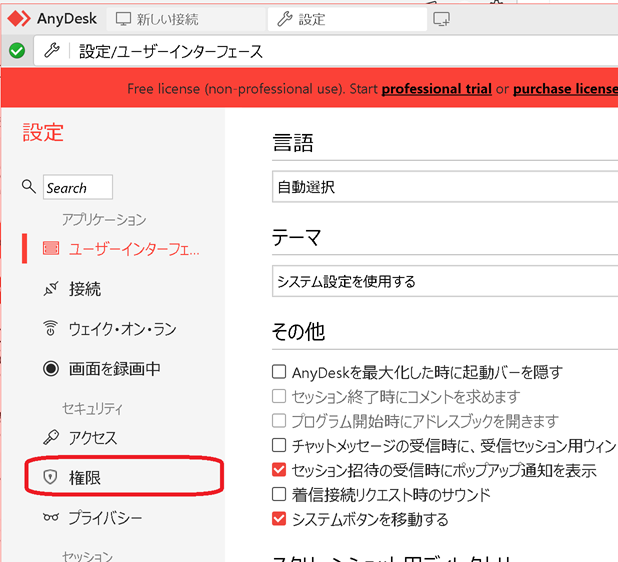
Task: Uncheck システムボタンを移動する checkbox
Action: (279, 519)
